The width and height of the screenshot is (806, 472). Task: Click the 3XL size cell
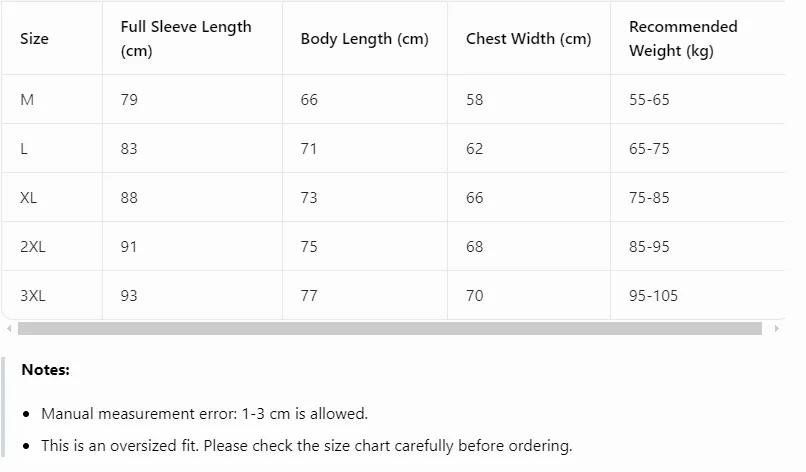pos(32,296)
